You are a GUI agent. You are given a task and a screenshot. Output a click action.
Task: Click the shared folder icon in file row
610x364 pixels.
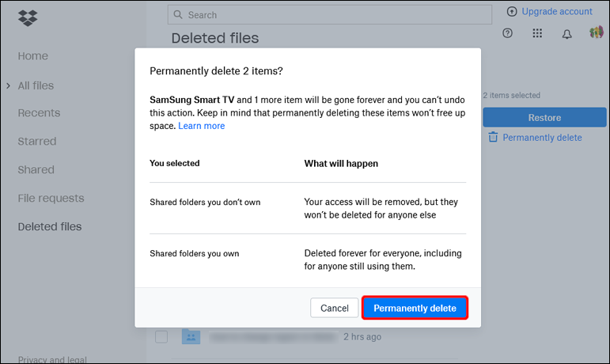[191, 336]
